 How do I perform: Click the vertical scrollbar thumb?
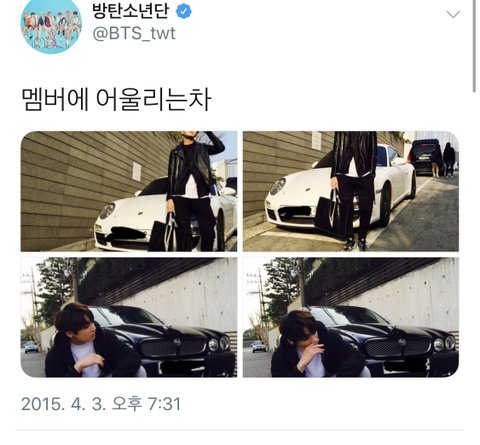[474, 45]
